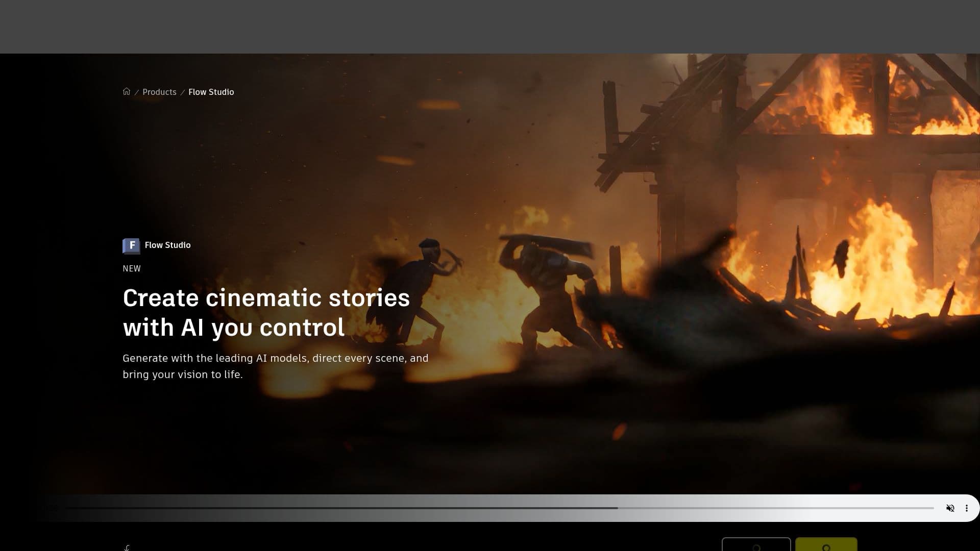This screenshot has height=551, width=980.
Task: Open the video more options menu
Action: tap(966, 508)
